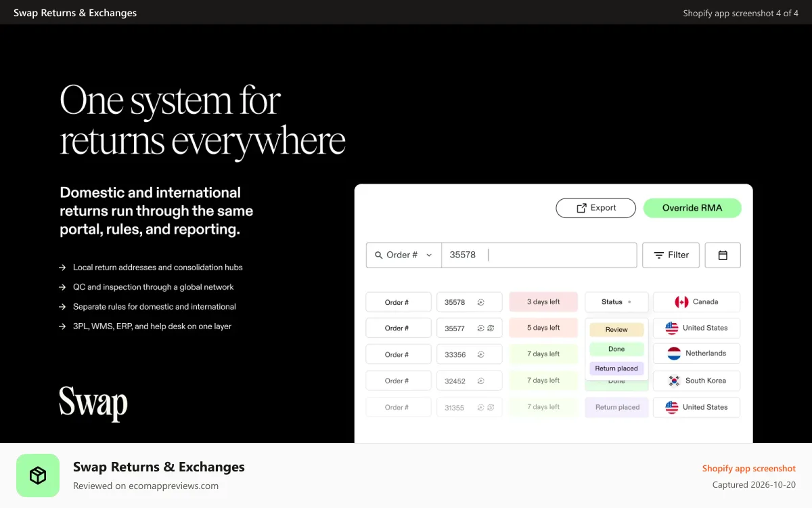Click Reviewed on ecomappreviews.com text
The image size is (812, 508).
tap(145, 486)
